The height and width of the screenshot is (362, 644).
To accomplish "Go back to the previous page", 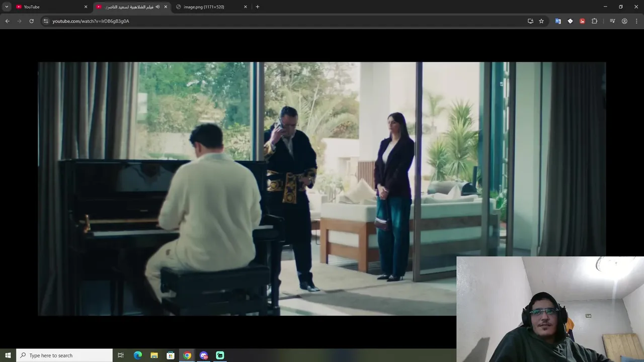I will (7, 21).
